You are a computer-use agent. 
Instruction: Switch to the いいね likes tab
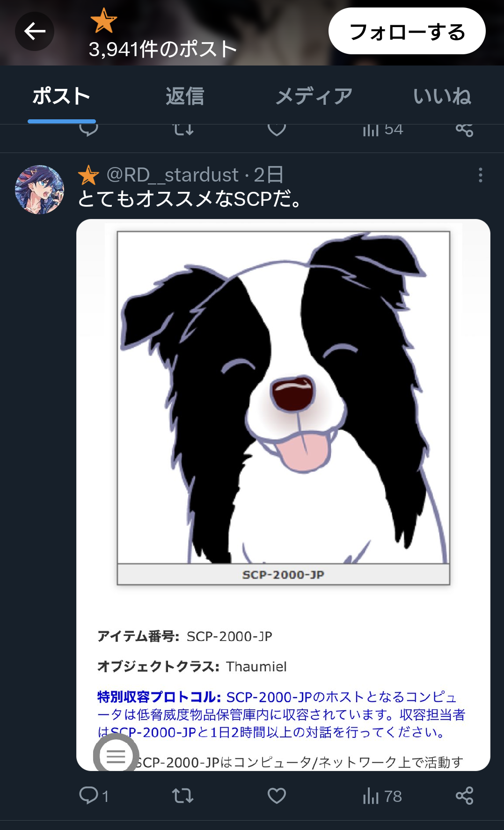[x=442, y=96]
